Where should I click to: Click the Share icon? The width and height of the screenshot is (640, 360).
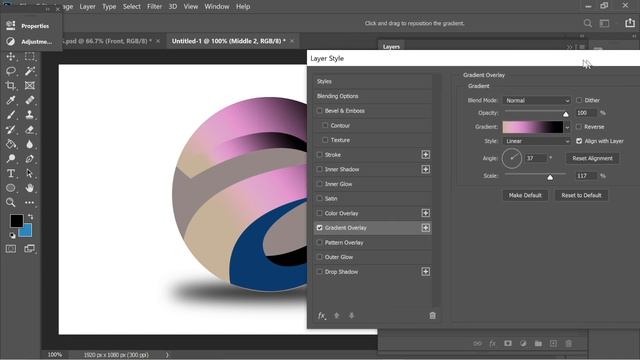coord(630,23)
